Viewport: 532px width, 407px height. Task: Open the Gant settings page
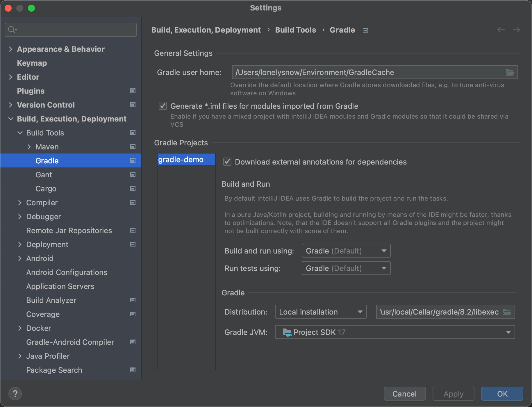[44, 175]
